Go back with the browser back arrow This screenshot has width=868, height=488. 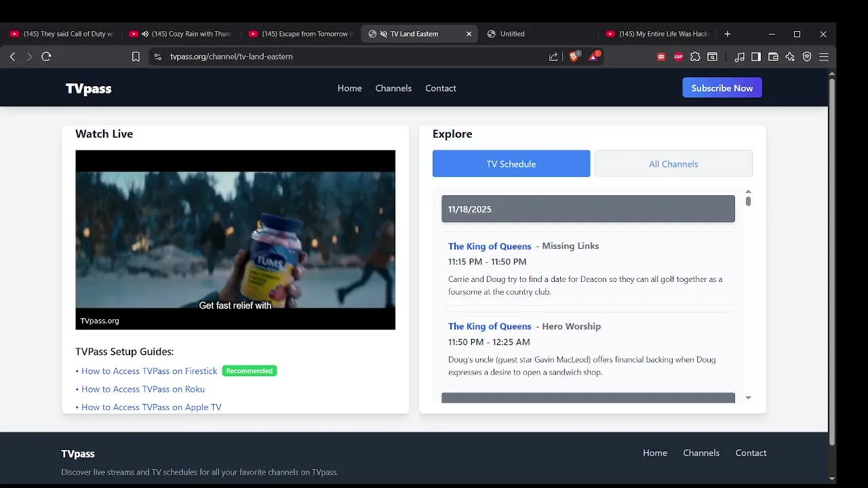(12, 57)
